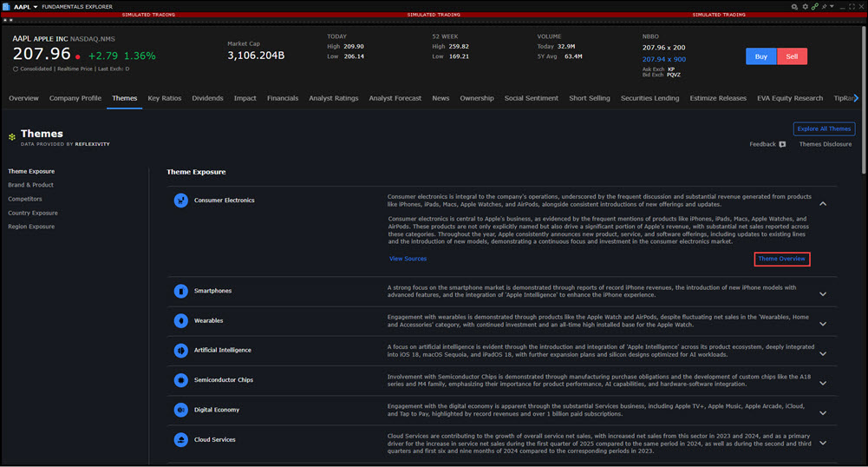Switch to the Overview tab
This screenshot has width=868, height=467.
[x=23, y=98]
